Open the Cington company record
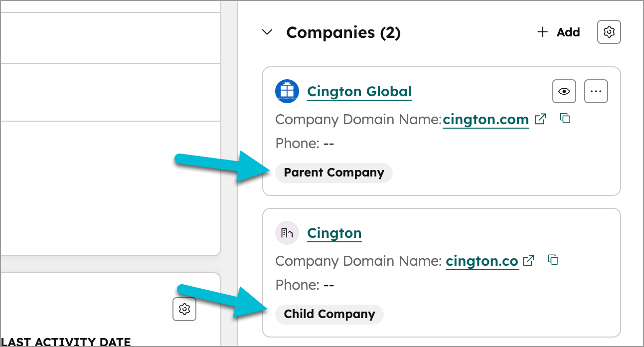644x347 pixels. 334,233
